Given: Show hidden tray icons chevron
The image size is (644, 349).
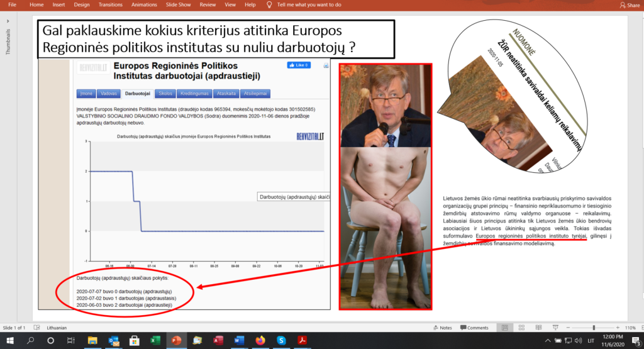Looking at the screenshot, I should pyautogui.click(x=548, y=340).
